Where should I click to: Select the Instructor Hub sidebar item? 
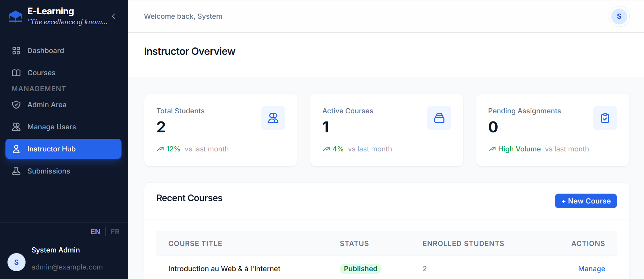pos(63,149)
